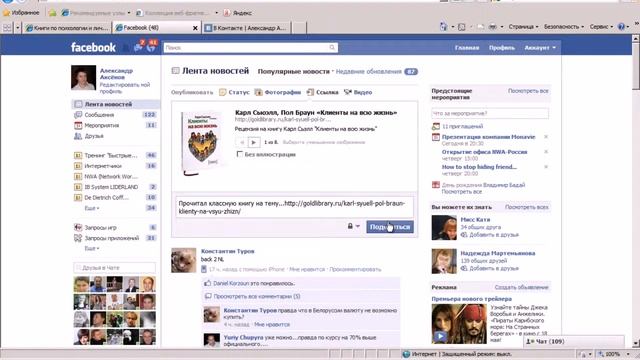The width and height of the screenshot is (640, 360).
Task: Click 'Посмотреть все' for upcoming events
Action: (x=528, y=91)
